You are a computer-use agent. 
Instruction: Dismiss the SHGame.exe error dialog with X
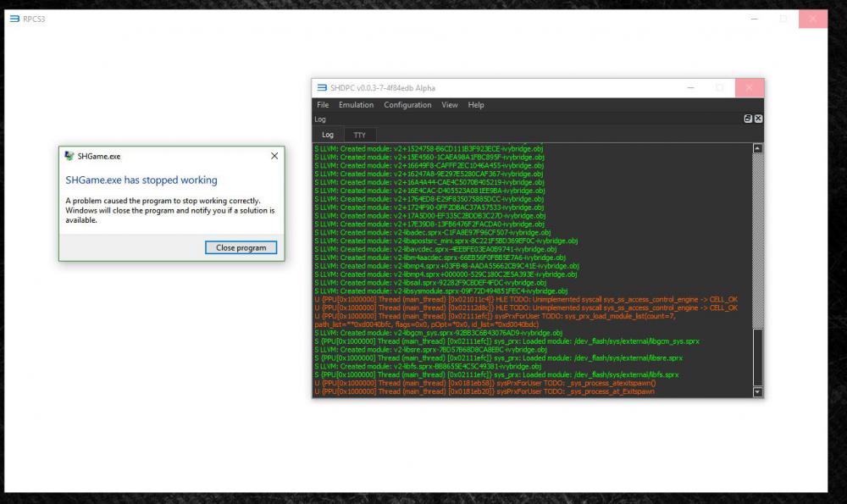pyautogui.click(x=274, y=156)
